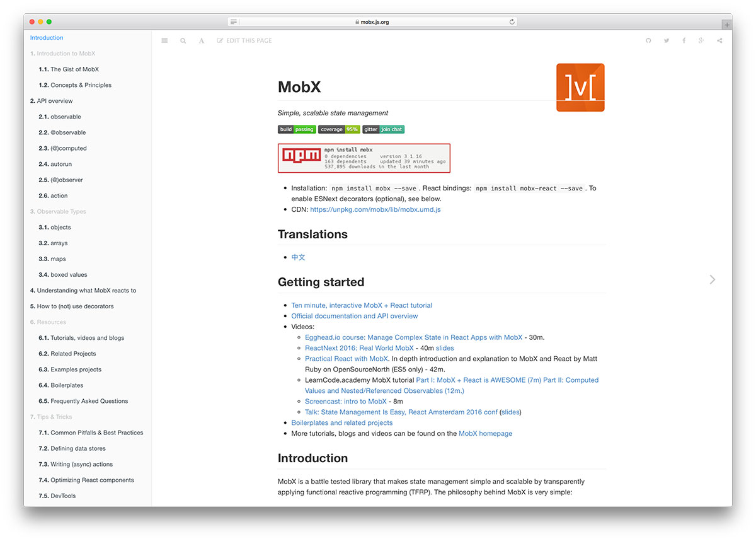Open Boilerplates and related projects link

342,422
